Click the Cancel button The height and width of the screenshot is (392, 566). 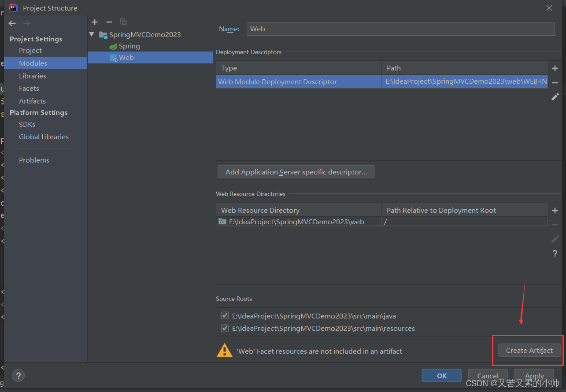click(x=488, y=376)
